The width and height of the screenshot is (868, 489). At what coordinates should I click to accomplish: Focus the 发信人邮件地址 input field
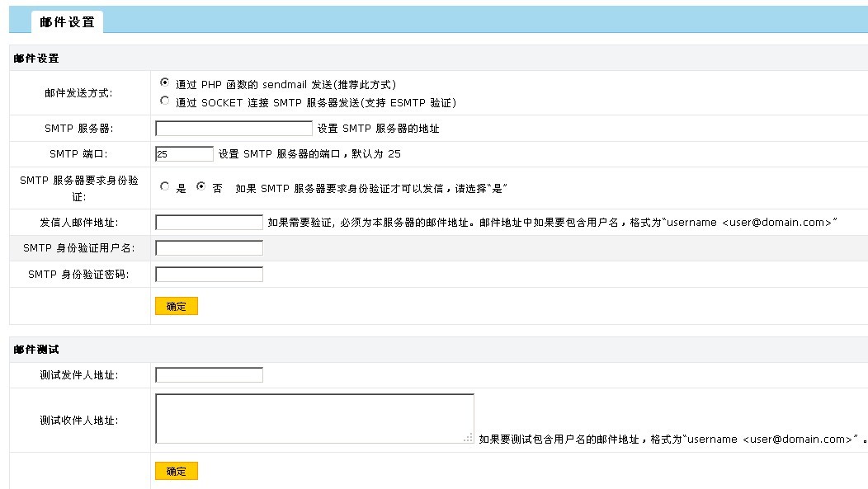coord(209,223)
